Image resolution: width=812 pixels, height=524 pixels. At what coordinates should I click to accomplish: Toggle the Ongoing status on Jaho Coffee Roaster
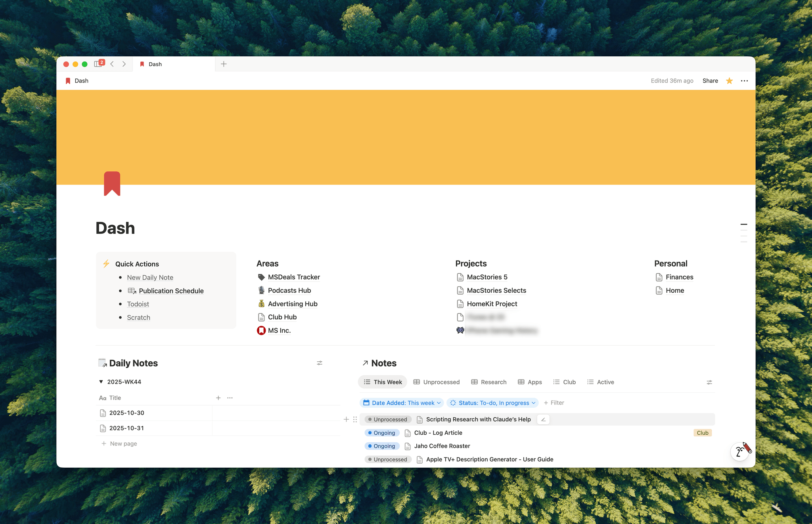(381, 446)
